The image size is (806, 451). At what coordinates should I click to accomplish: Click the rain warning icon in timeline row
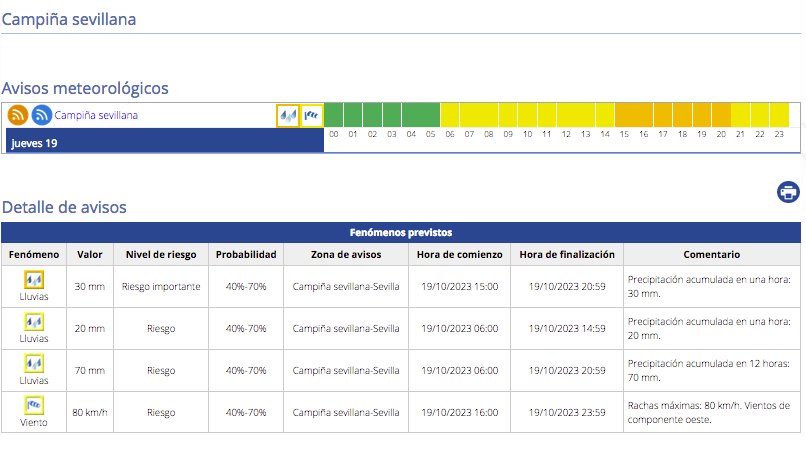pyautogui.click(x=287, y=116)
